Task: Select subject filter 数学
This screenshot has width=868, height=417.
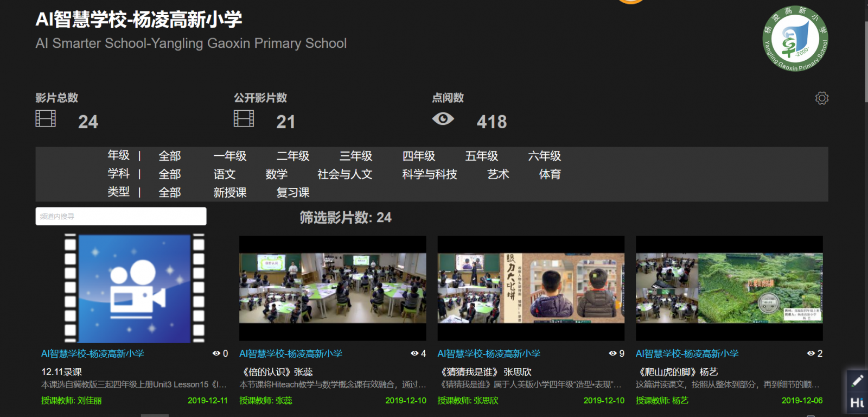Action: [276, 174]
